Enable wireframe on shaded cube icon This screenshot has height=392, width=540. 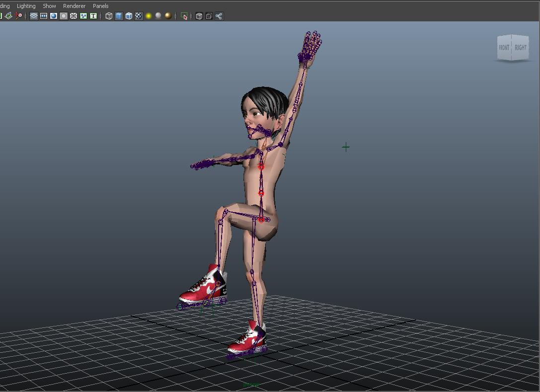click(129, 16)
